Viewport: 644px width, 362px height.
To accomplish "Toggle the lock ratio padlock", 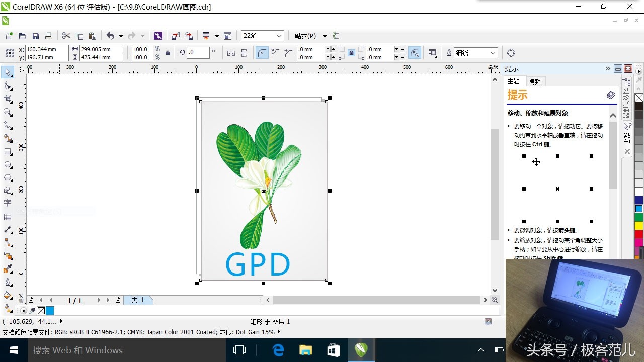I will tap(168, 53).
